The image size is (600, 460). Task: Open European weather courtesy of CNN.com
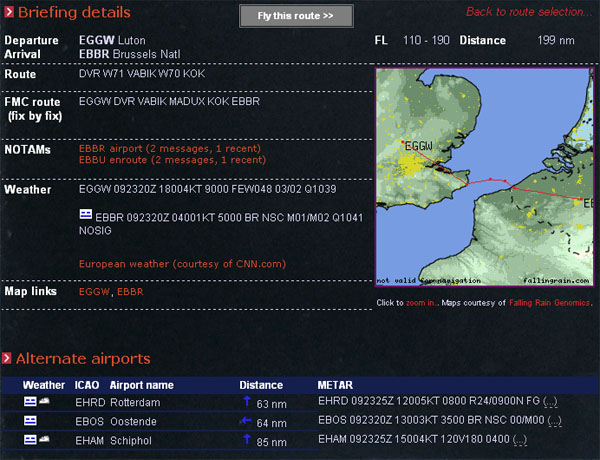pos(182,264)
